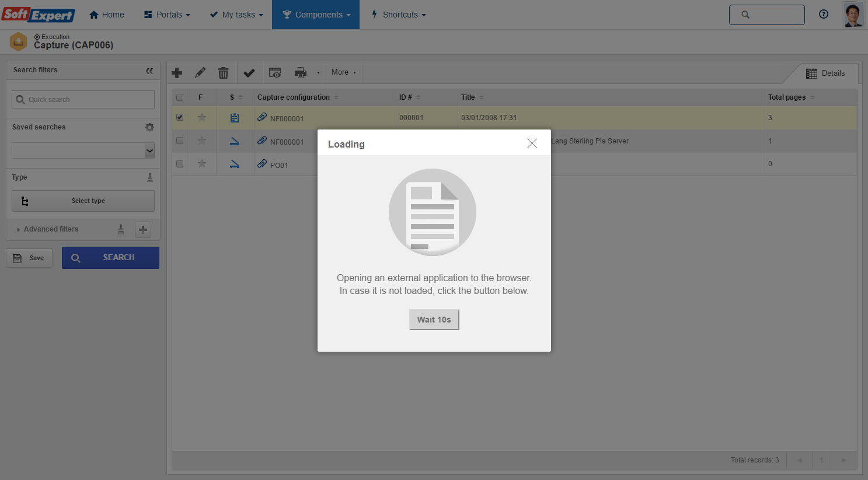Add an advanced filter plus button
868x480 pixels.
click(143, 229)
